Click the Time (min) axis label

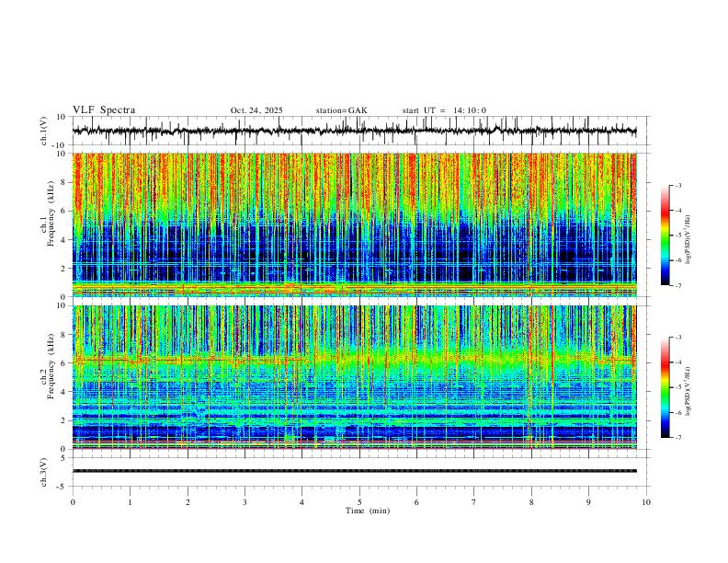[368, 511]
